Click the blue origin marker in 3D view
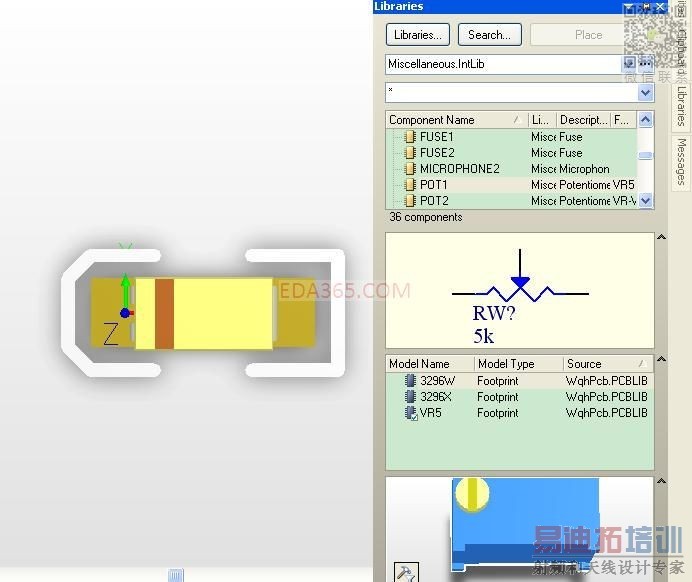Image resolution: width=692 pixels, height=582 pixels. 125,313
